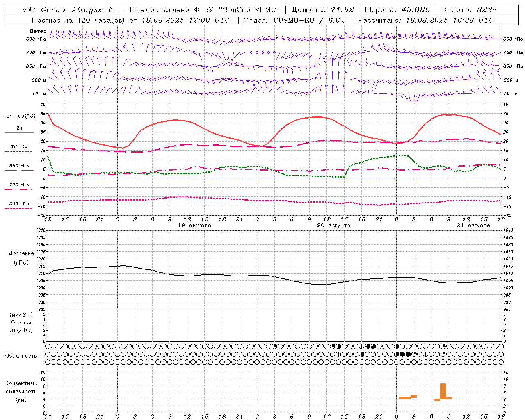Image resolution: width=525 pixels, height=420 pixels.
Task: Select the model label COSMO-RU / 6.6км
Action: [x=310, y=20]
